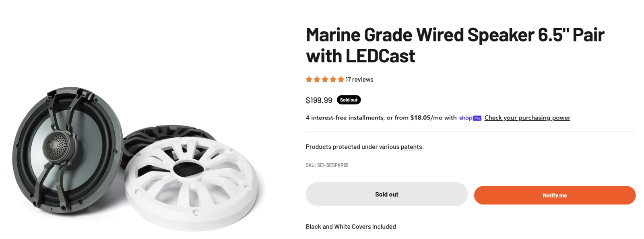This screenshot has height=239, width=644.
Task: Click the first star in the rating
Action: coord(308,79)
